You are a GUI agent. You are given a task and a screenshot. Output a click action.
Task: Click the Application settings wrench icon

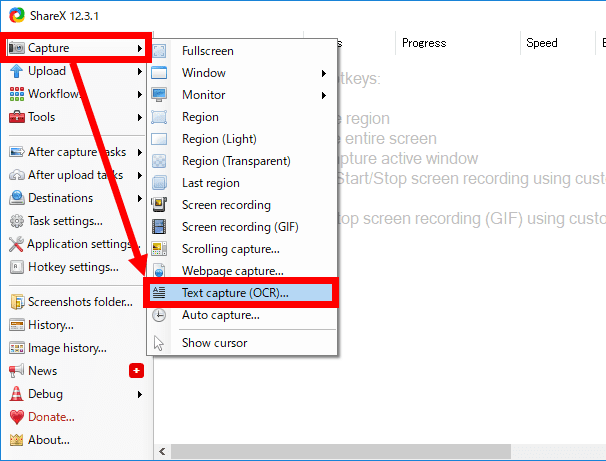point(16,244)
